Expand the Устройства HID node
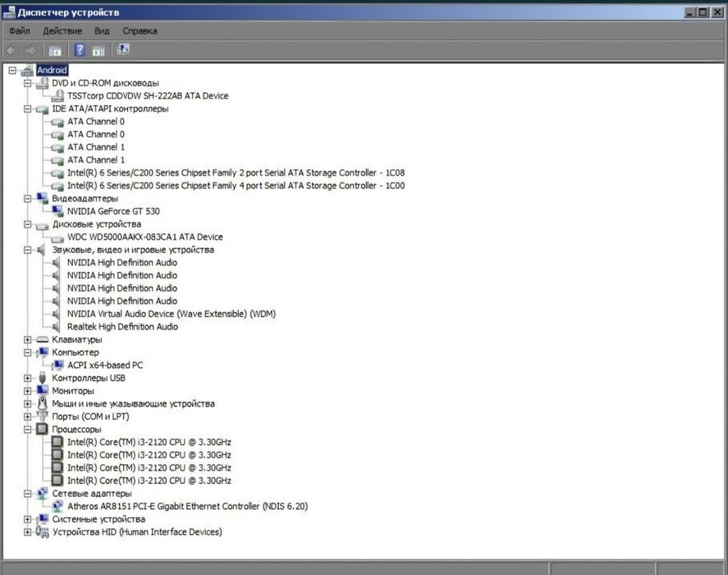Screen dimensions: 728x575 click(x=27, y=532)
